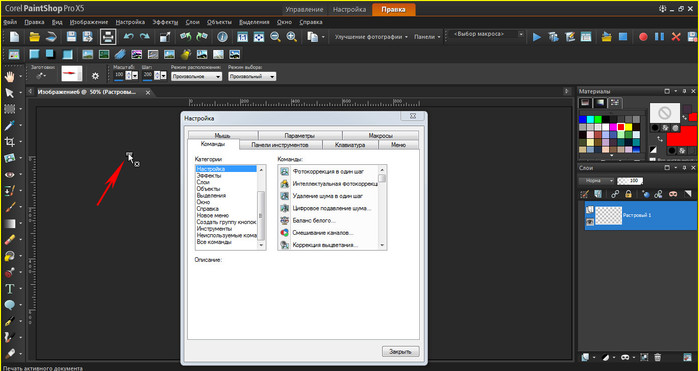This screenshot has width=699, height=371.
Task: Click the link layers chain icon
Action: 615,194
